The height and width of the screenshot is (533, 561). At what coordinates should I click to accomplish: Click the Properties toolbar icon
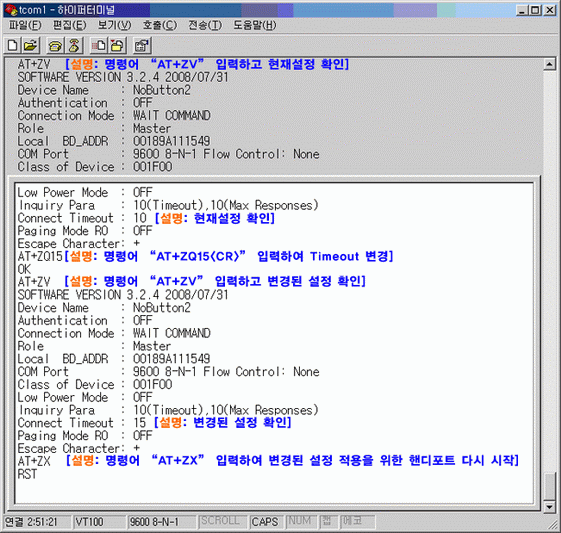tap(142, 45)
